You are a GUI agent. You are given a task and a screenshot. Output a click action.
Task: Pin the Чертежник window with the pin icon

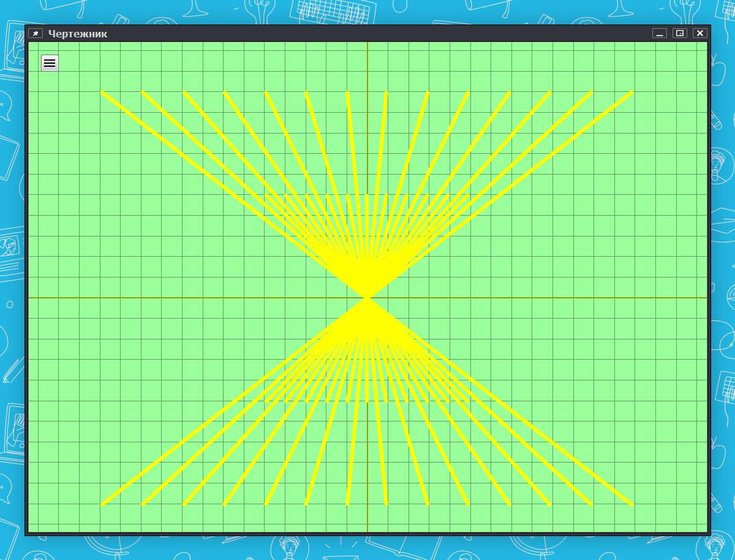click(36, 34)
